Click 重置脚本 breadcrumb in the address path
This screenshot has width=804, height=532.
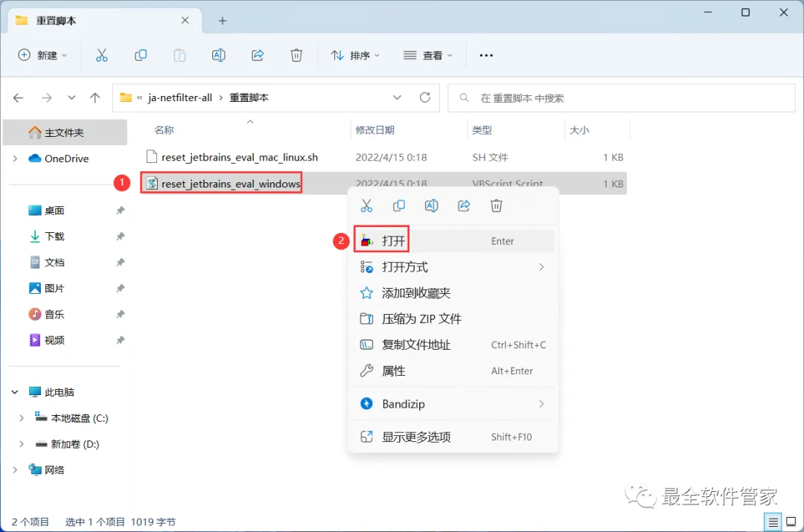point(249,98)
